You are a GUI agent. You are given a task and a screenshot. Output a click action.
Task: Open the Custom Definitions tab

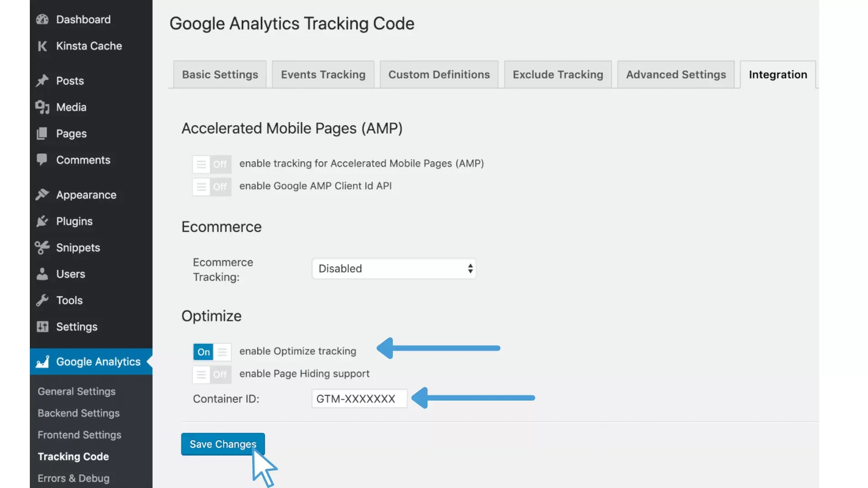click(x=439, y=75)
